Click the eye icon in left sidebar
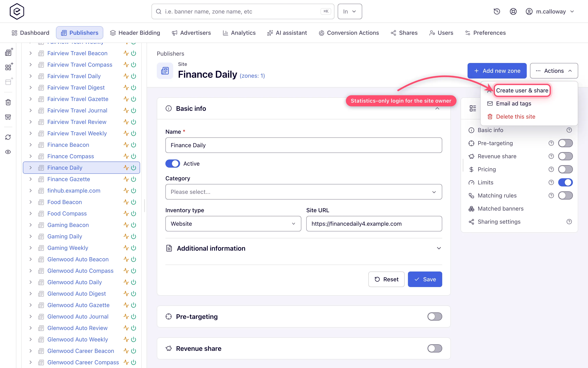Screen dimensions: 588x368 point(8,152)
